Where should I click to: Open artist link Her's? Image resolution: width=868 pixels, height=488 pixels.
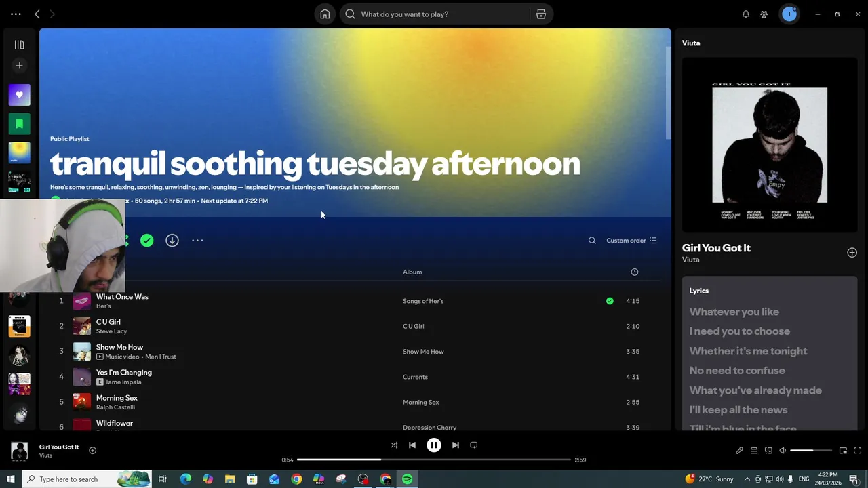click(x=103, y=306)
